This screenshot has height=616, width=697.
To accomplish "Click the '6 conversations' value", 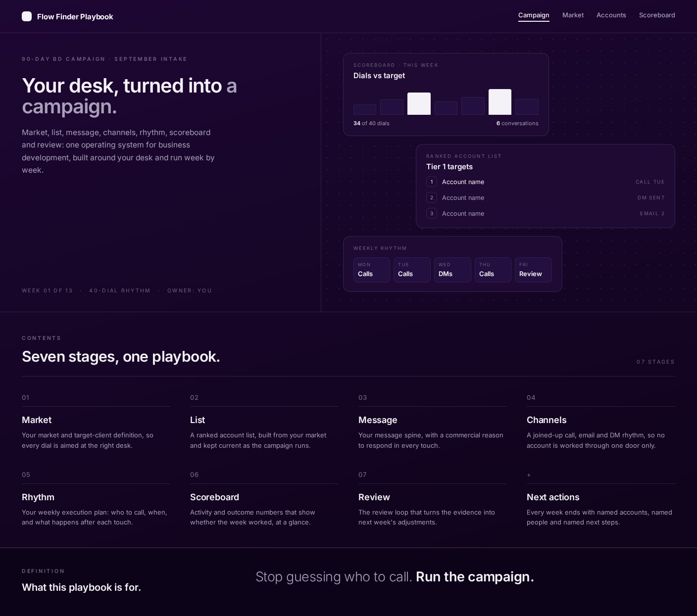I will [517, 123].
